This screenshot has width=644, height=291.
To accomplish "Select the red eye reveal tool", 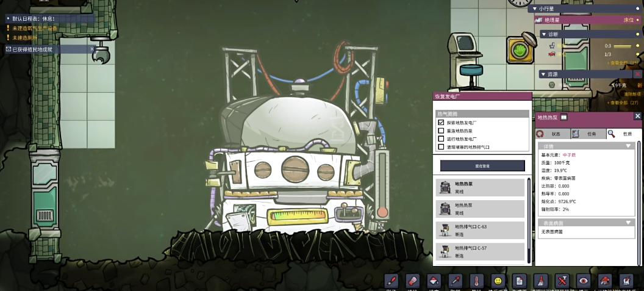I will click(x=584, y=281).
